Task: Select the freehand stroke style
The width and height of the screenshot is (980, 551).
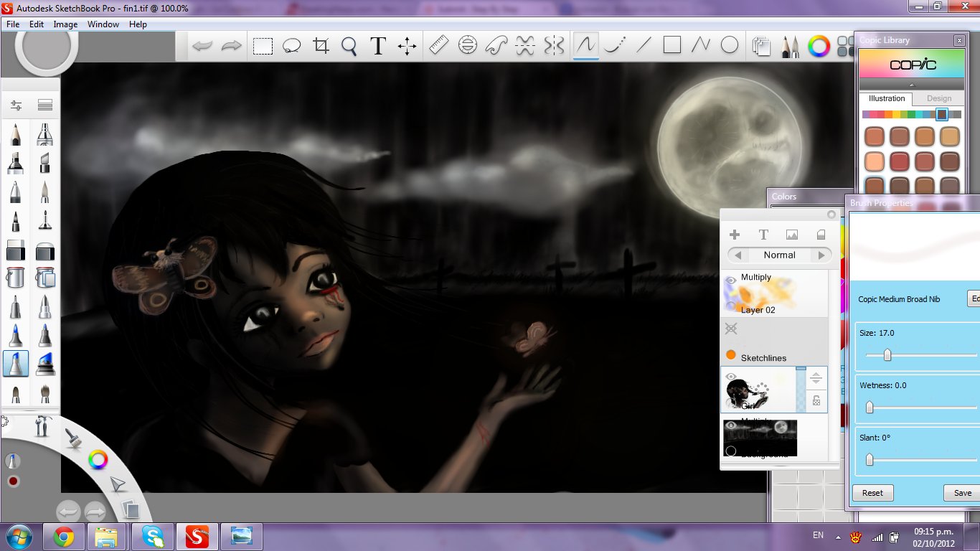Action: 586,46
